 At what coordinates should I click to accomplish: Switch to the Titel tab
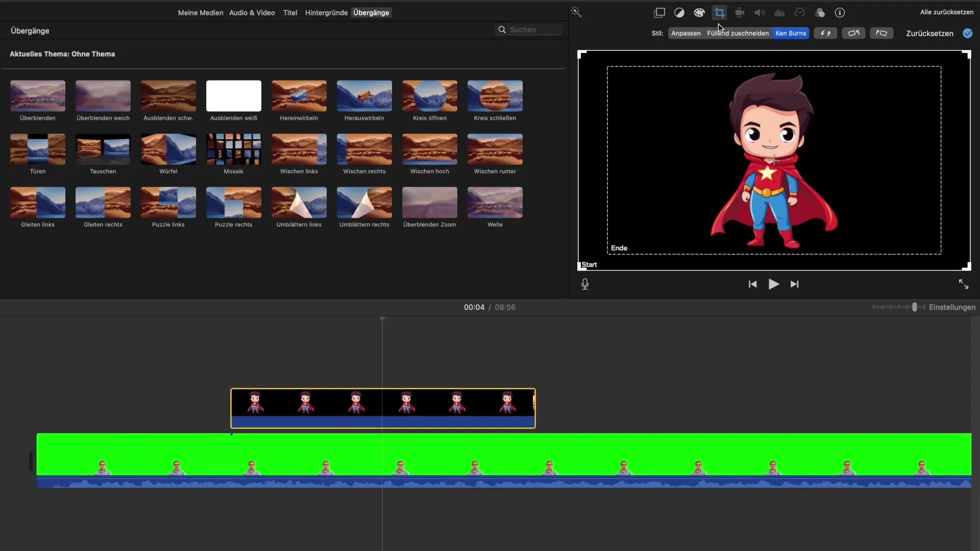tap(290, 13)
